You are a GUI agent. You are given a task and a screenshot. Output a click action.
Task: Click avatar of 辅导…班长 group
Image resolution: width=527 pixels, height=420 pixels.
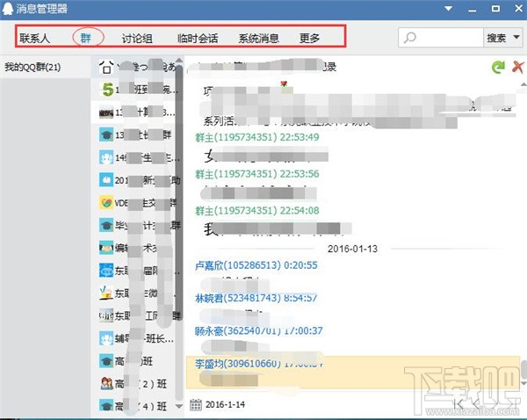(106, 338)
